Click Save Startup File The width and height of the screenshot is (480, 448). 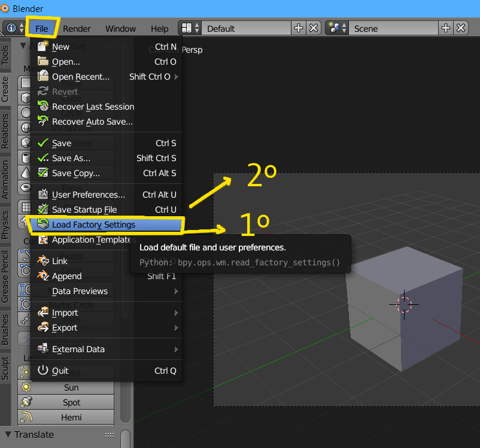click(x=106, y=210)
